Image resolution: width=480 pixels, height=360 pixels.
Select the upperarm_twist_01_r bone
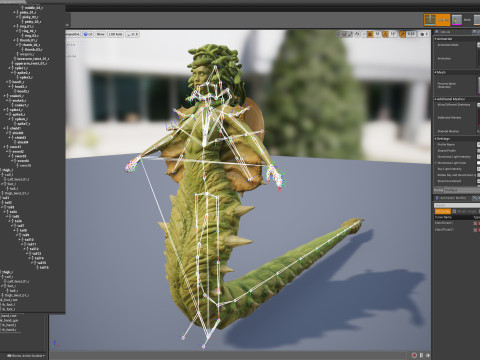point(31,63)
